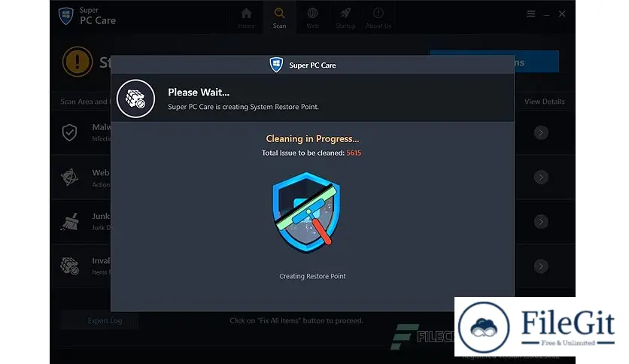Screen dimensions: 629x364
Task: Minimize the Super PC Care window
Action: click(x=546, y=14)
